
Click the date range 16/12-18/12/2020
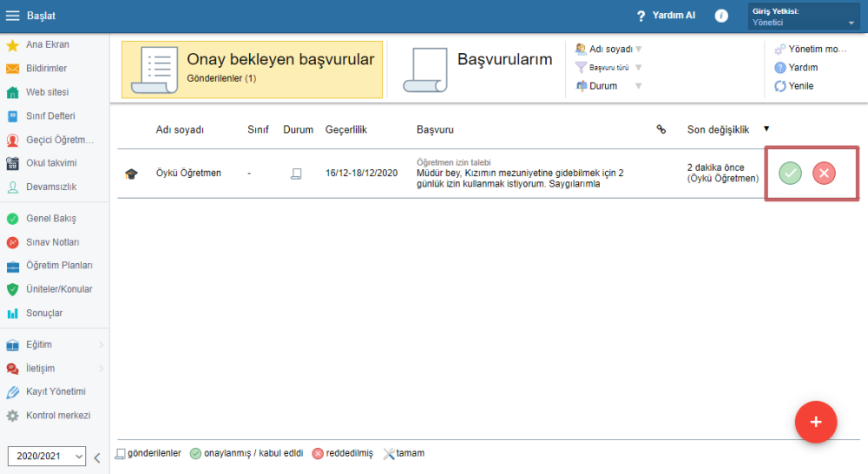point(361,174)
